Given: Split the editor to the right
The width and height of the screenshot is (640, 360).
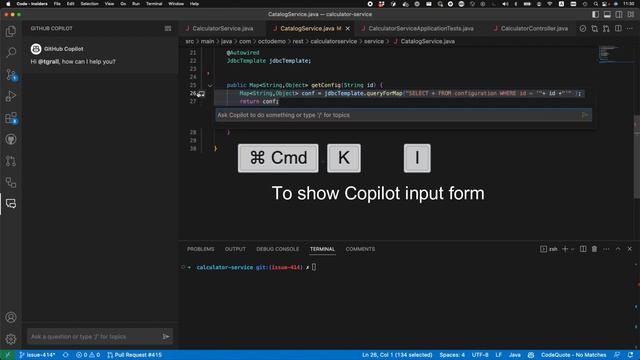Looking at the screenshot, I should click(x=618, y=29).
